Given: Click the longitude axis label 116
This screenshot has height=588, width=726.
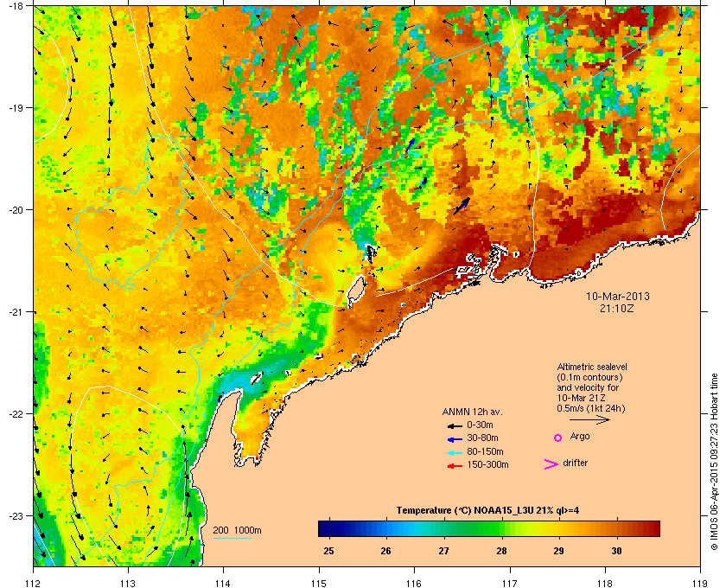Looking at the screenshot, I should tap(414, 584).
